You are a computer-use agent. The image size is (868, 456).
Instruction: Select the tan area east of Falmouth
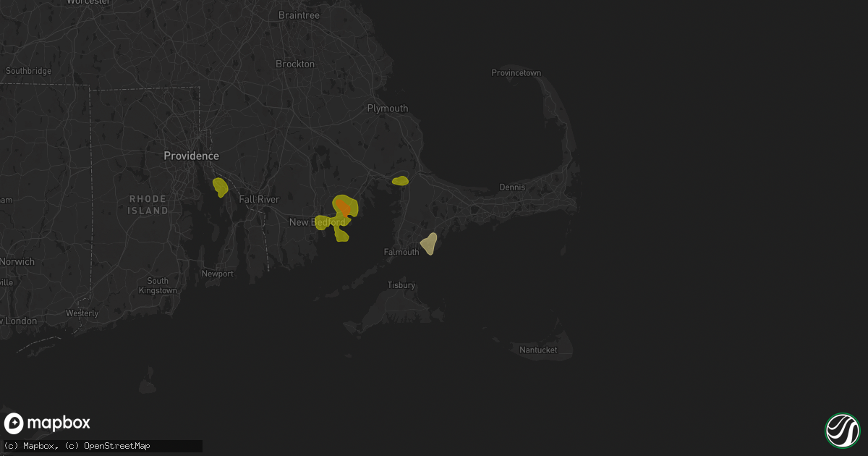point(429,244)
